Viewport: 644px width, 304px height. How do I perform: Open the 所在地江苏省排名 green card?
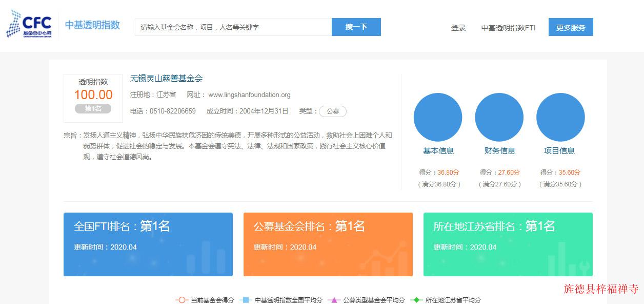click(x=508, y=244)
